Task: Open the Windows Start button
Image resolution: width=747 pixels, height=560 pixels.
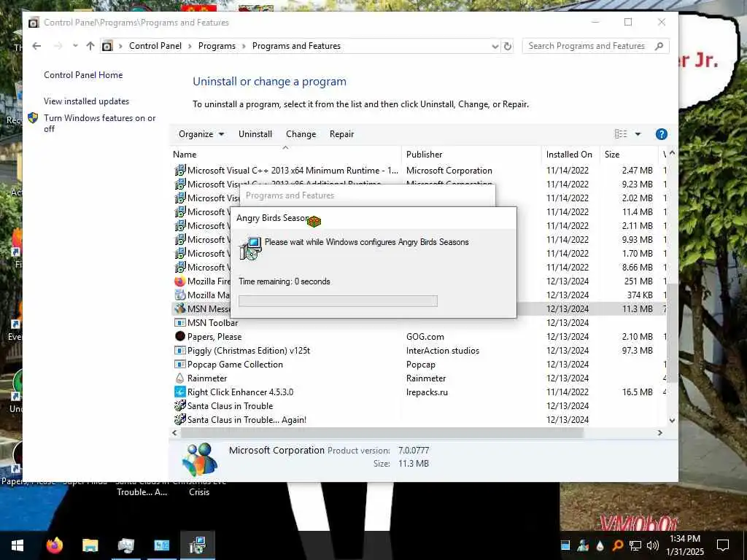Action: (18, 545)
